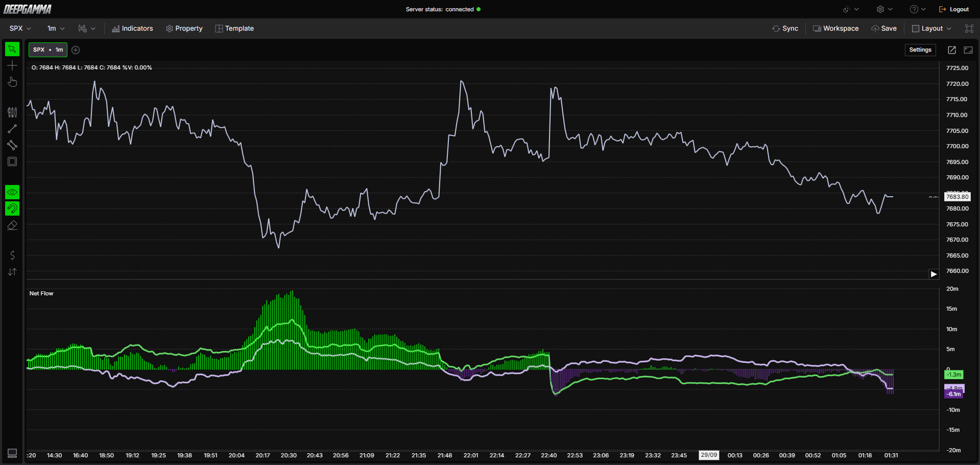
Task: Open the bottom panel icon in left sidebar
Action: [x=12, y=453]
